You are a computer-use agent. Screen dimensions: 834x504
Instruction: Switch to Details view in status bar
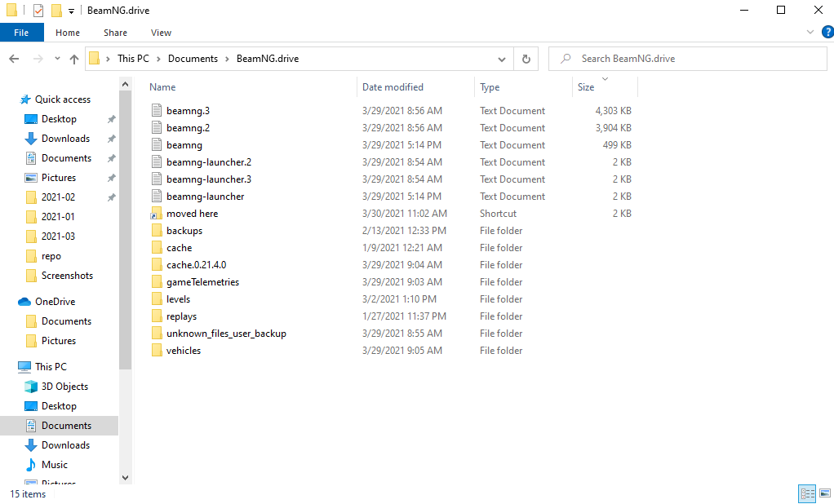point(807,494)
